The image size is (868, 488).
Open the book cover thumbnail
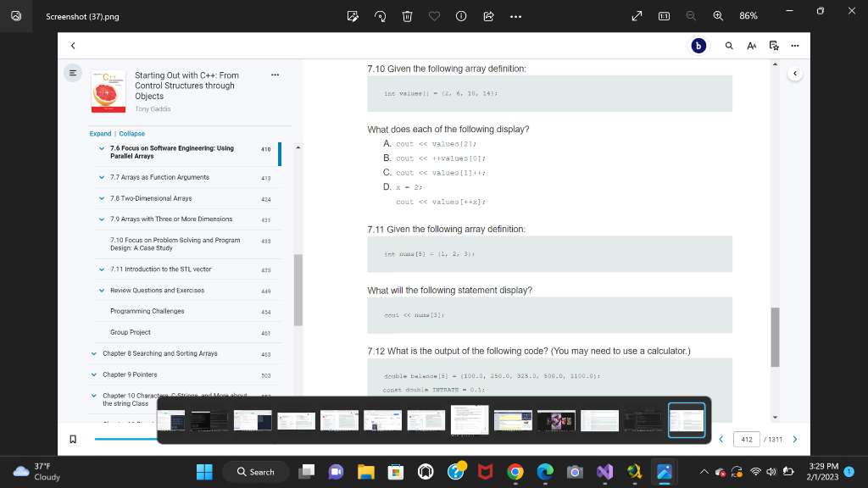(108, 91)
